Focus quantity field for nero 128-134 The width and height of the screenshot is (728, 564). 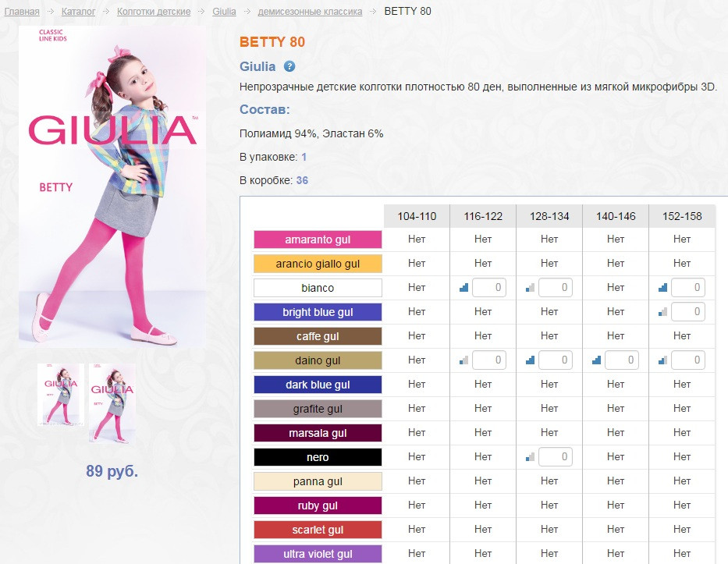(x=556, y=456)
